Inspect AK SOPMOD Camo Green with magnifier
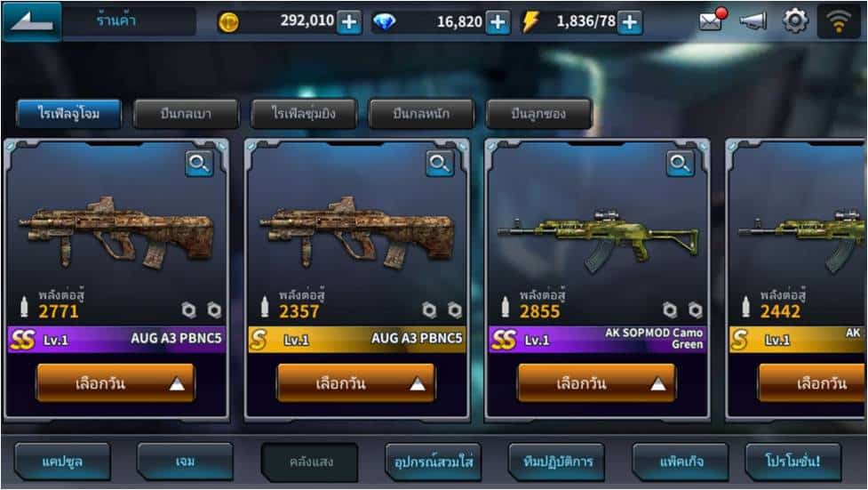 (680, 164)
